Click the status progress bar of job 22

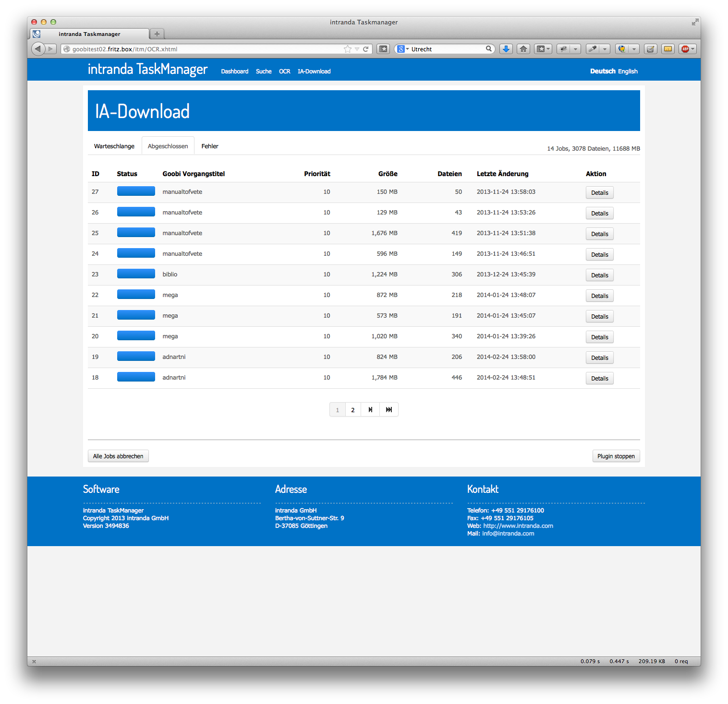coord(136,294)
